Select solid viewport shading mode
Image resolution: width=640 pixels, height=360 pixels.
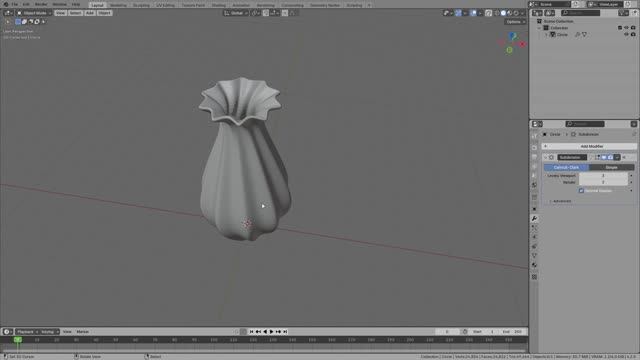tap(503, 13)
